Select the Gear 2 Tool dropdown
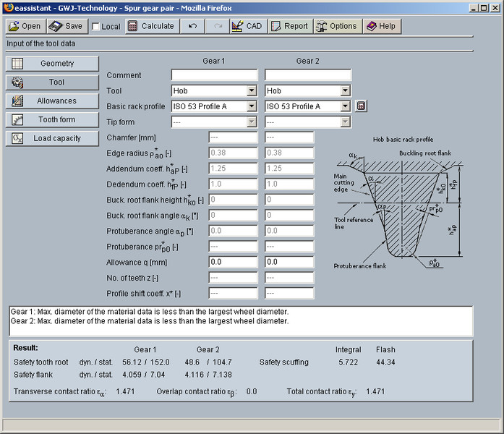Image resolution: width=504 pixels, height=434 pixels. tap(307, 91)
